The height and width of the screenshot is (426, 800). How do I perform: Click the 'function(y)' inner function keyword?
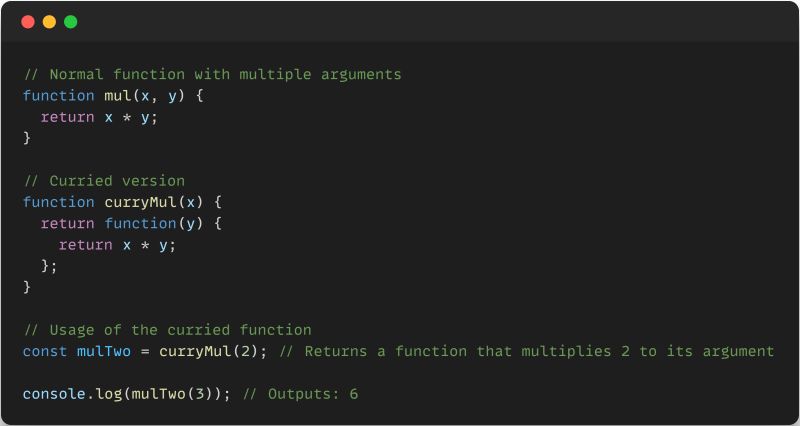pyautogui.click(x=154, y=223)
